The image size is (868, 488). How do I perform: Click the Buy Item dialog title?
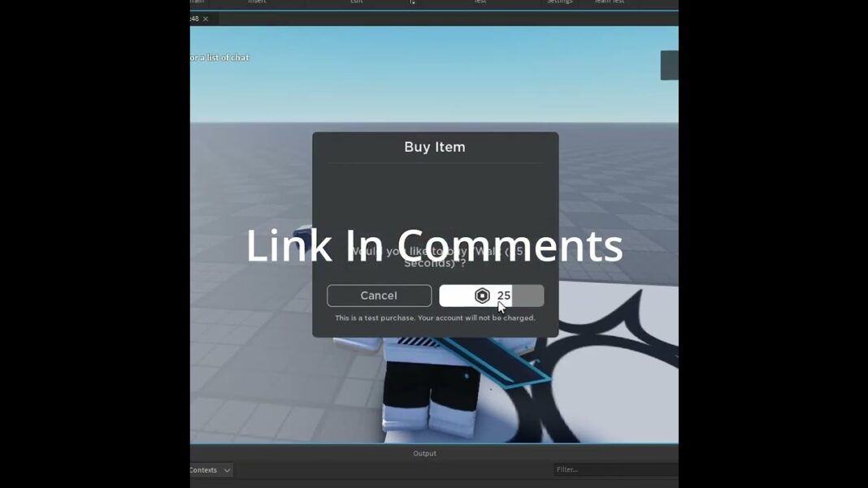pos(435,147)
